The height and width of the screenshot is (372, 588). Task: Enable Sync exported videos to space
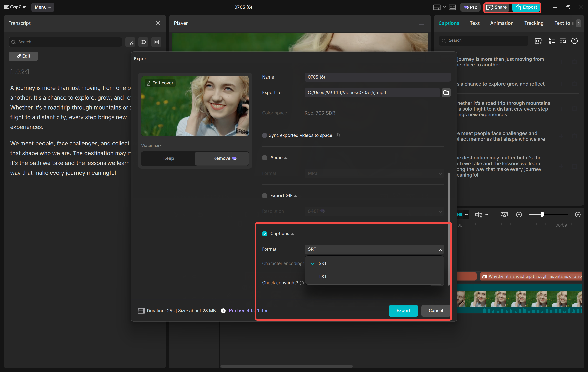click(x=264, y=135)
